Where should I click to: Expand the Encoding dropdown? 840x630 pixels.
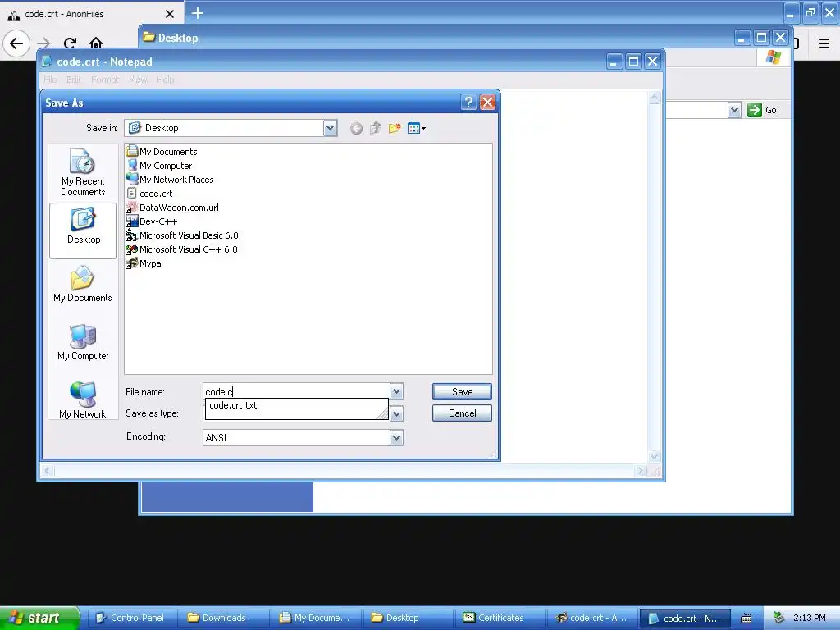click(x=396, y=438)
